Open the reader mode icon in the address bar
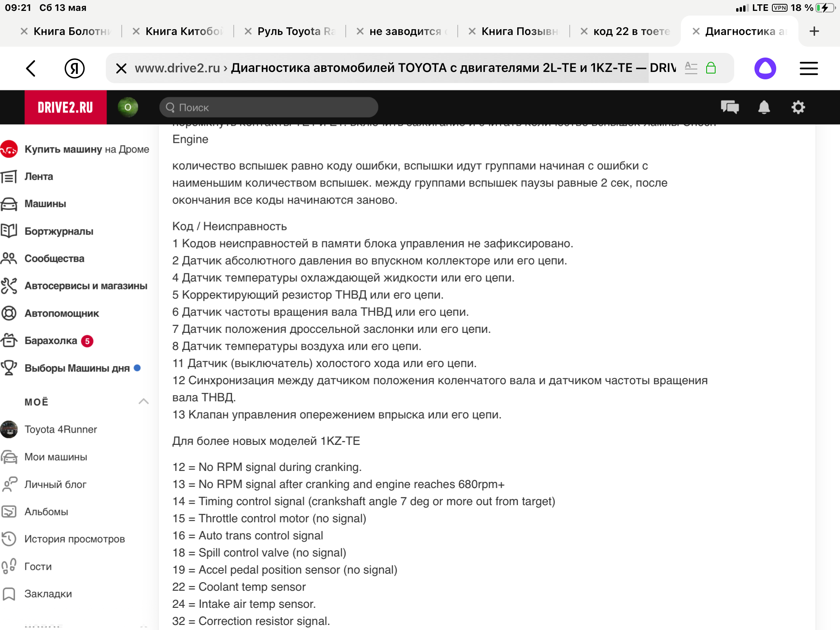 coord(691,68)
